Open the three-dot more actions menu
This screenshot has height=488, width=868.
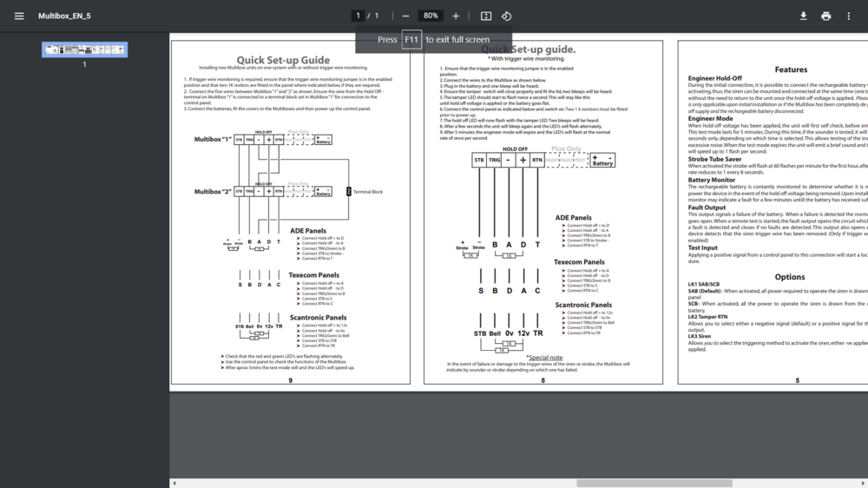click(848, 16)
